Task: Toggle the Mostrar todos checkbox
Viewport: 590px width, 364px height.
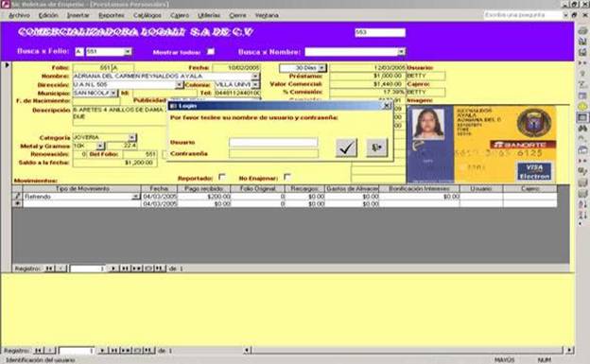Action: (211, 52)
